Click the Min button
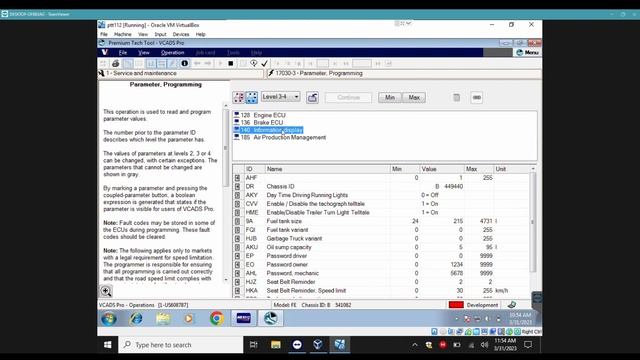 tap(390, 97)
